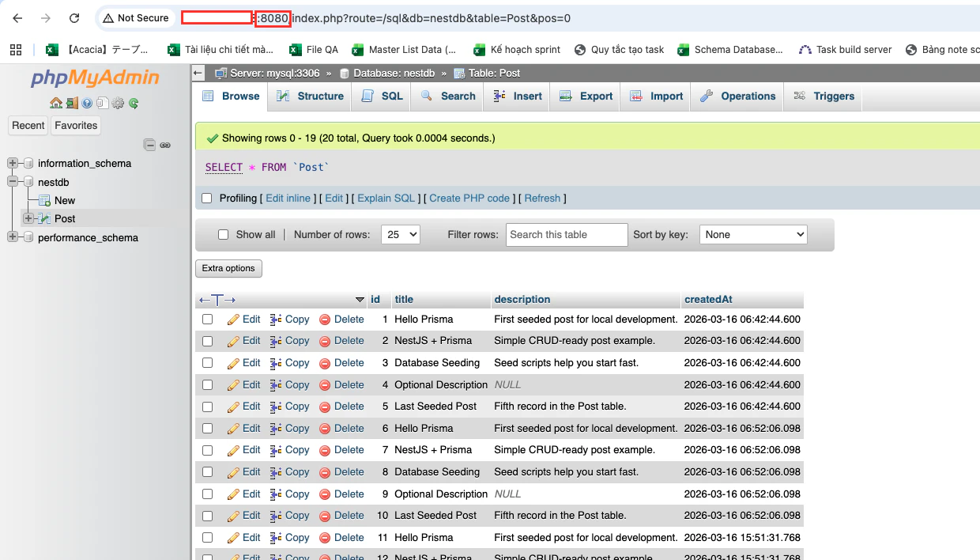
Task: Click the Explain SQL link
Action: click(386, 199)
